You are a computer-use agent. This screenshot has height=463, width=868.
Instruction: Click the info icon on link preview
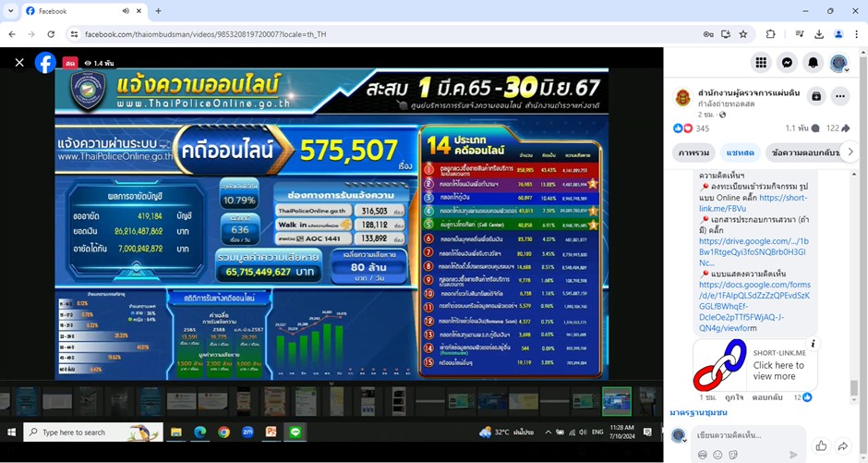point(813,344)
